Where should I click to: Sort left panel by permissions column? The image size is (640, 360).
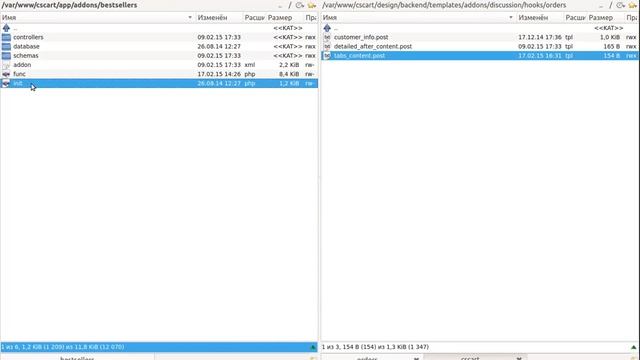(311, 18)
